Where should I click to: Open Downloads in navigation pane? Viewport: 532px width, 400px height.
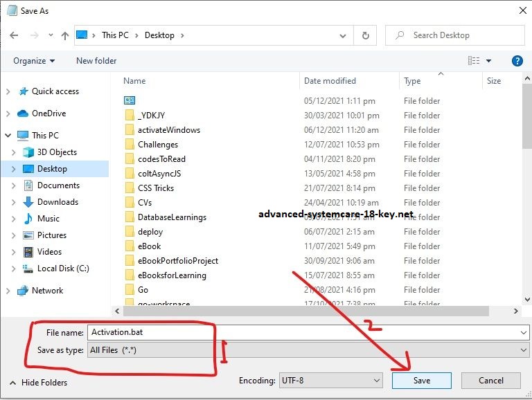(x=57, y=202)
